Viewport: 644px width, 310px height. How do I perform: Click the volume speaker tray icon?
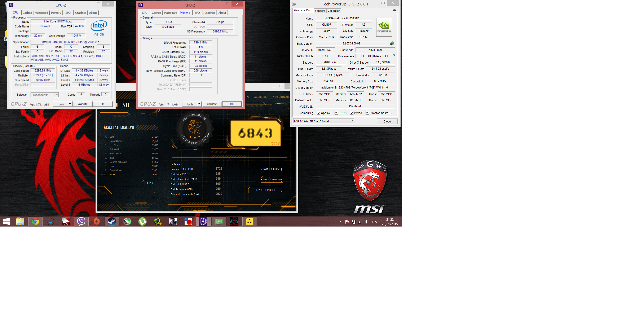coord(366,222)
